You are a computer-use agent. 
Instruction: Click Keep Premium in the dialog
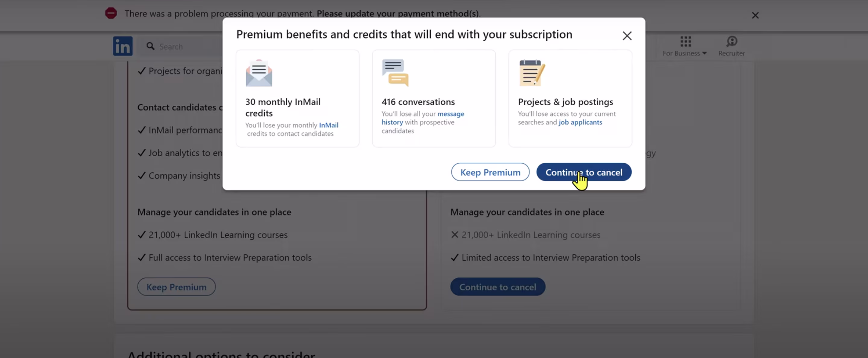point(490,172)
